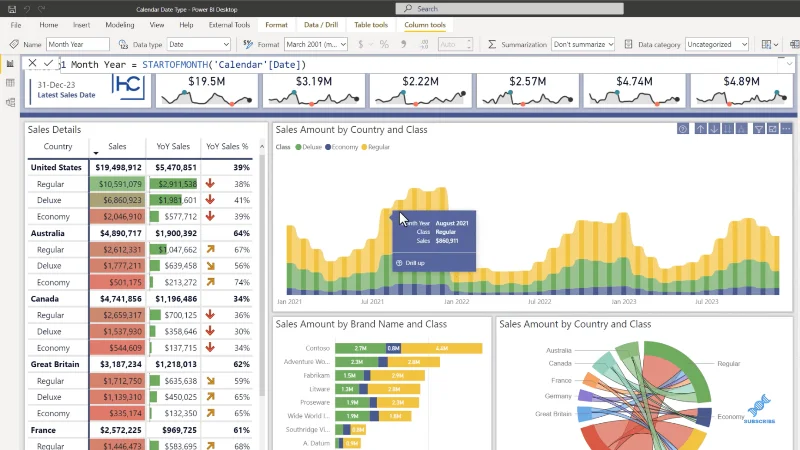Select the $19.5M sparkline card

[x=207, y=91]
